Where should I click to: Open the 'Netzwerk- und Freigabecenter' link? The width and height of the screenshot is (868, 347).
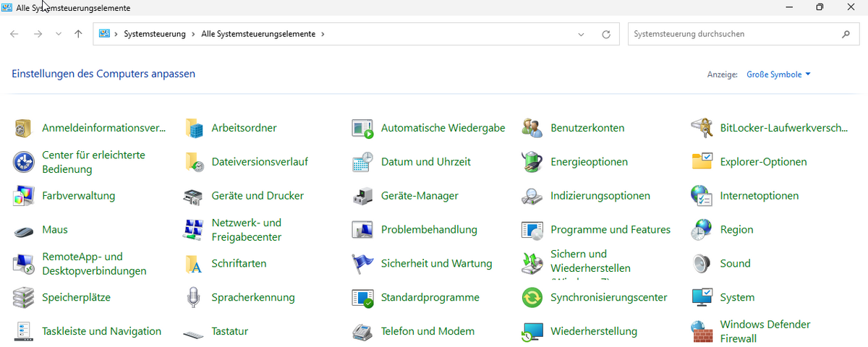tap(246, 230)
